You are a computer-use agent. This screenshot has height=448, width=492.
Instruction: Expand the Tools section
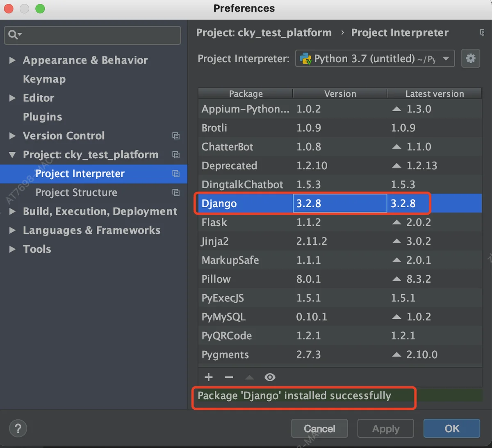[x=12, y=249]
